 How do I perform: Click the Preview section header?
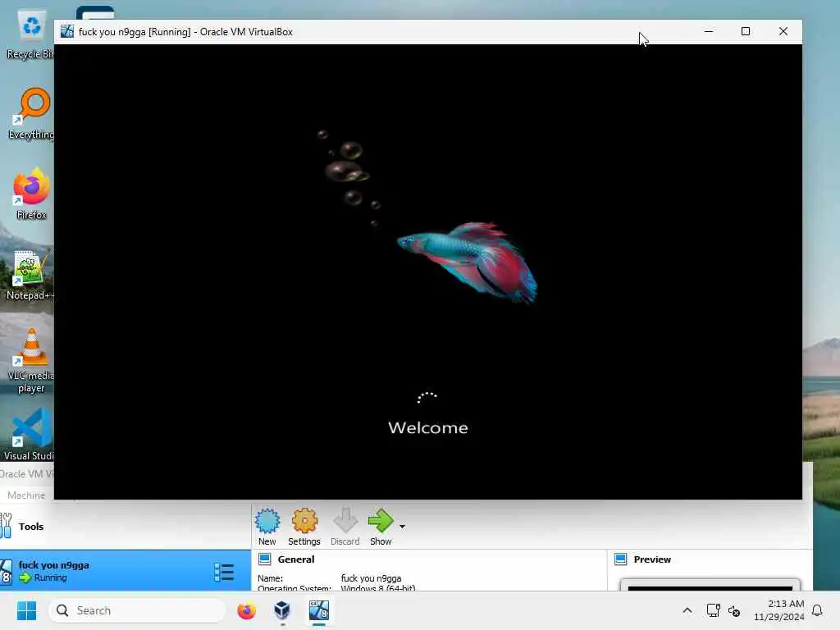[652, 559]
